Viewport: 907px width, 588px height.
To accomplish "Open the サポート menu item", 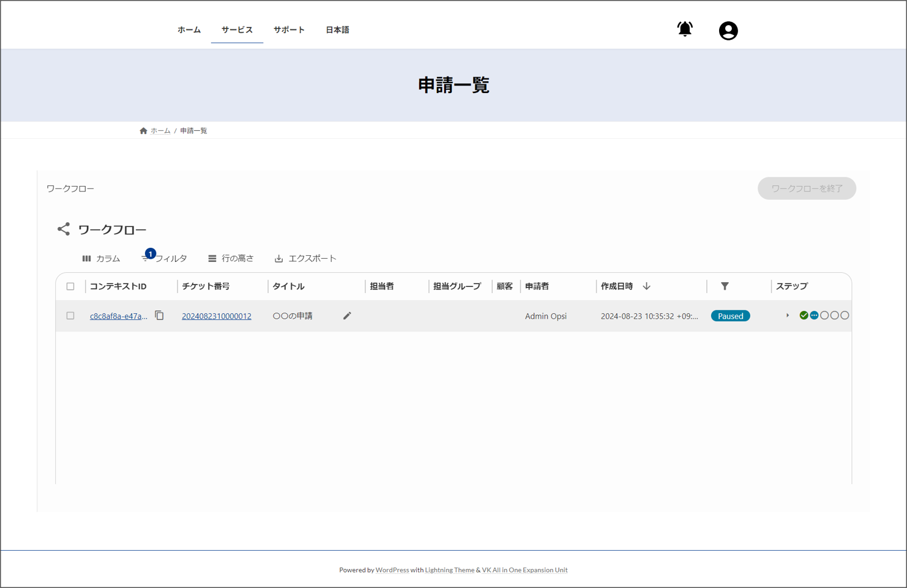I will tap(289, 30).
